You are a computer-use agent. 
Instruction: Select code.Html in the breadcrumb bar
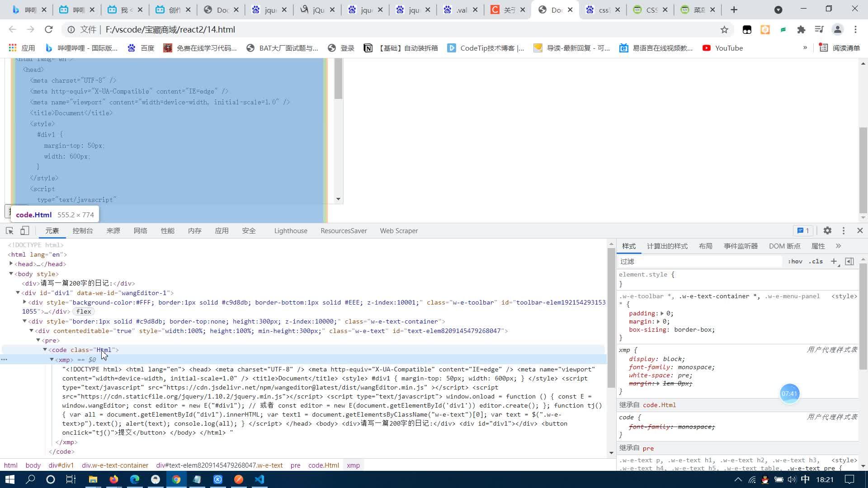pos(324,465)
